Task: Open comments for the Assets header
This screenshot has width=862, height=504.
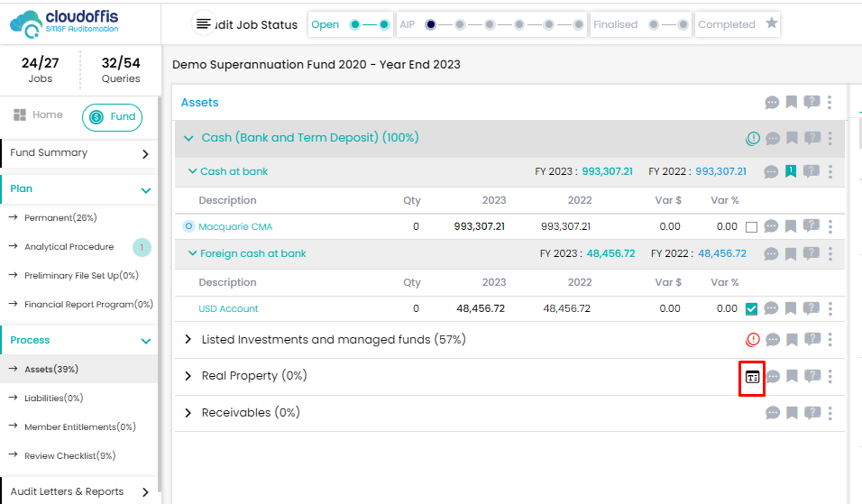Action: (x=772, y=103)
